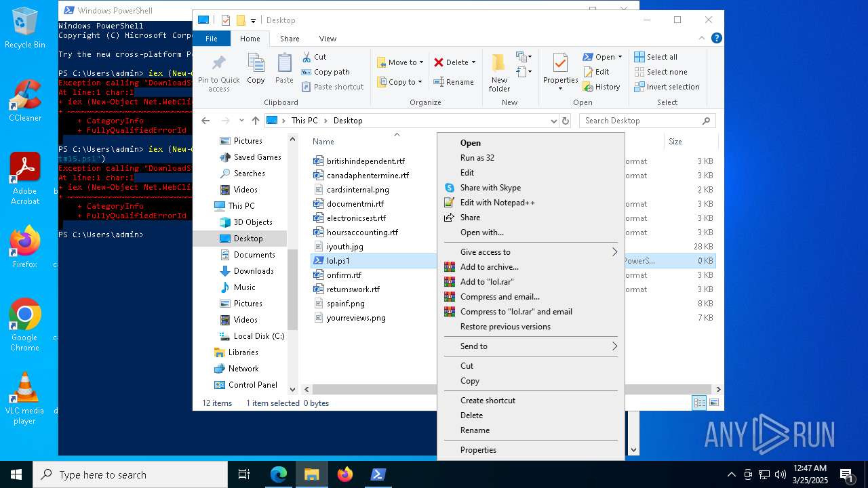
Task: Open the File tab
Action: point(212,39)
